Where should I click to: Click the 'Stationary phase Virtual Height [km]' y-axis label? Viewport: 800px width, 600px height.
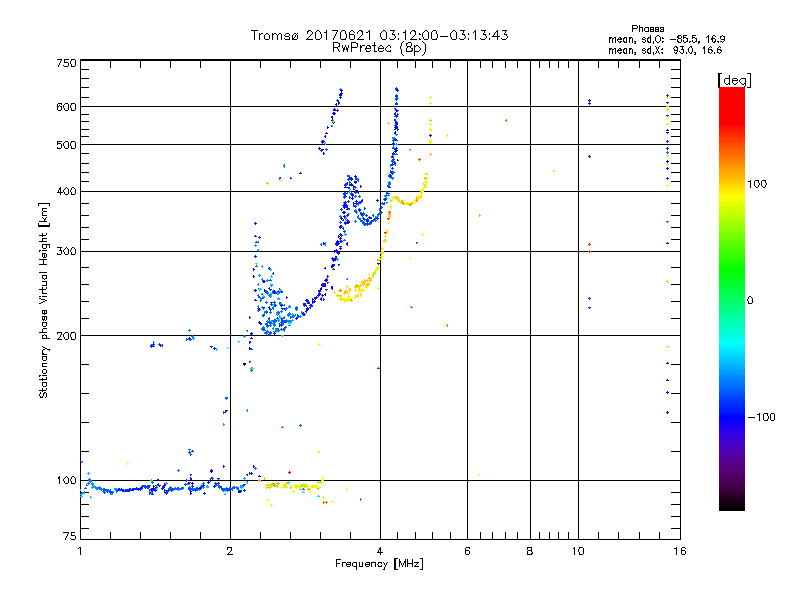pos(43,300)
